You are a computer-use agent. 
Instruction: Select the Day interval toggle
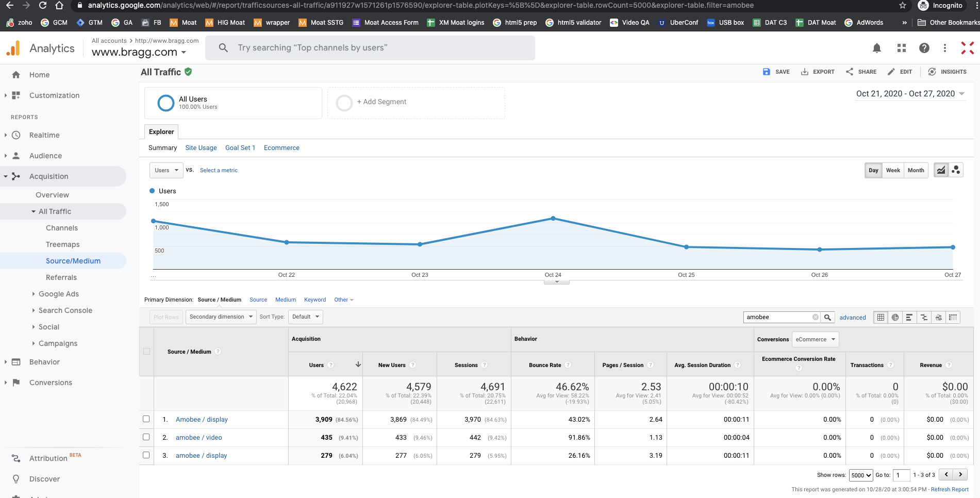873,170
